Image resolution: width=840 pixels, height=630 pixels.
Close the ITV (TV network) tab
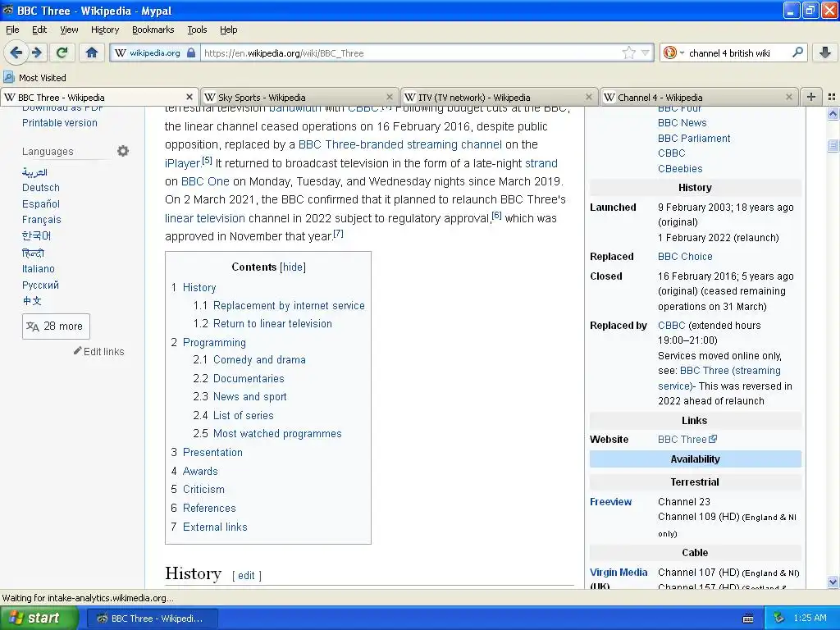coord(589,97)
